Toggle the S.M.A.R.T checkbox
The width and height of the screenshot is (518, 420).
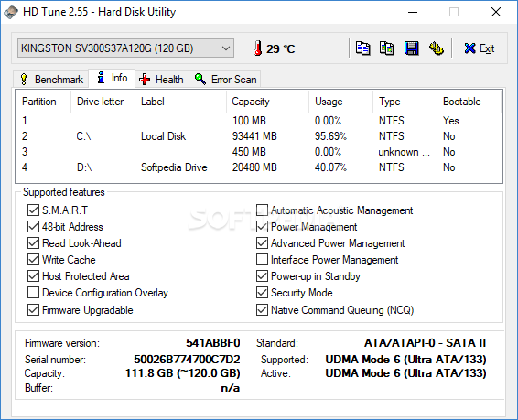[33, 210]
